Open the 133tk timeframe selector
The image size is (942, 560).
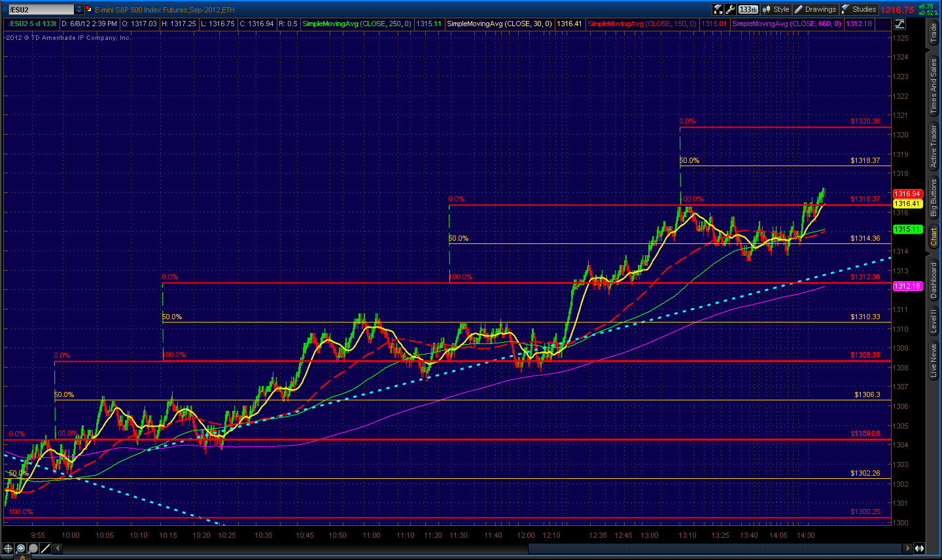point(748,9)
